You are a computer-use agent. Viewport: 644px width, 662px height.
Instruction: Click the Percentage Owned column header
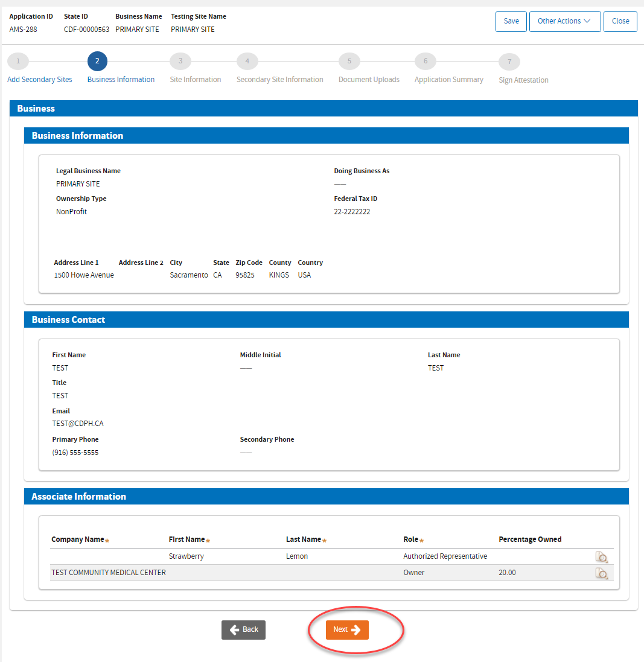pyautogui.click(x=530, y=539)
